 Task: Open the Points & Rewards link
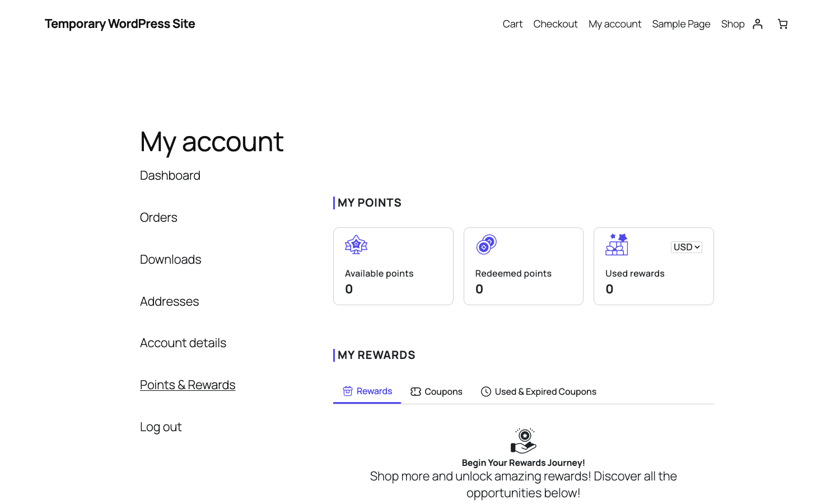point(188,385)
